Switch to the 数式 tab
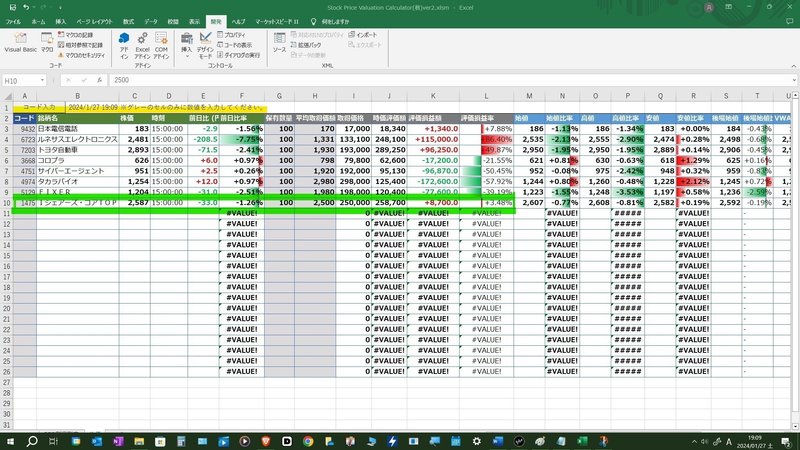 pyautogui.click(x=128, y=21)
